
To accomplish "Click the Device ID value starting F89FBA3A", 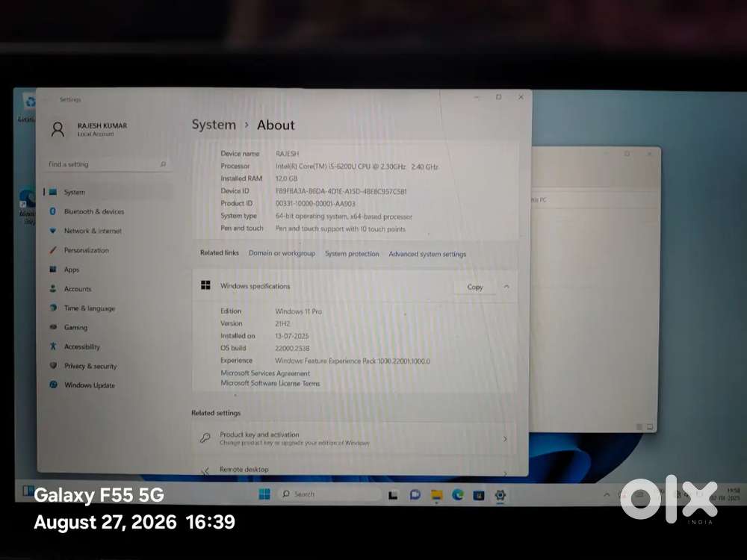I will [x=341, y=191].
